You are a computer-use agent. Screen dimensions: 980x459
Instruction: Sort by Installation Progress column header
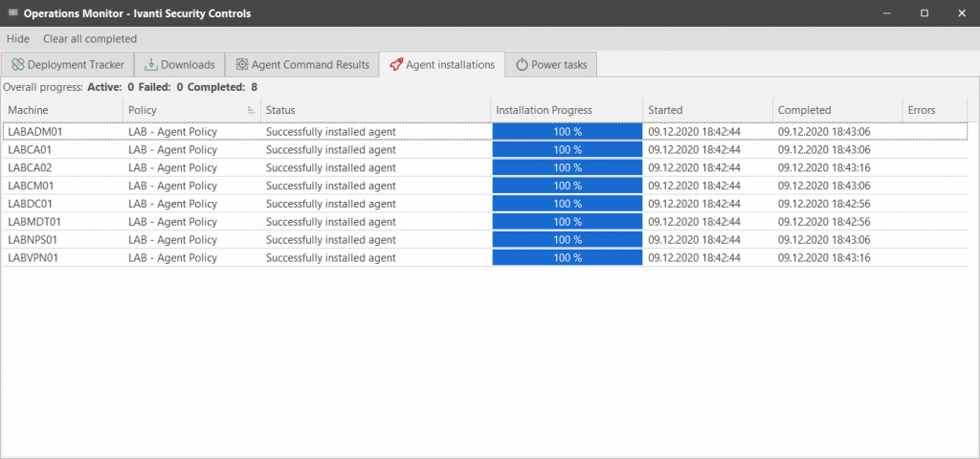pos(567,110)
